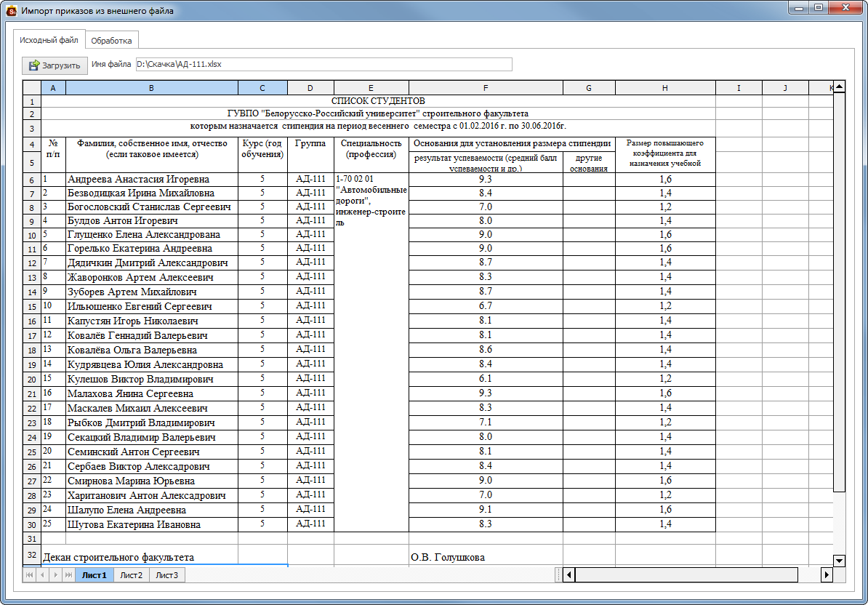Image resolution: width=868 pixels, height=605 pixels.
Task: Select the Исходный файл tab
Action: [49, 40]
